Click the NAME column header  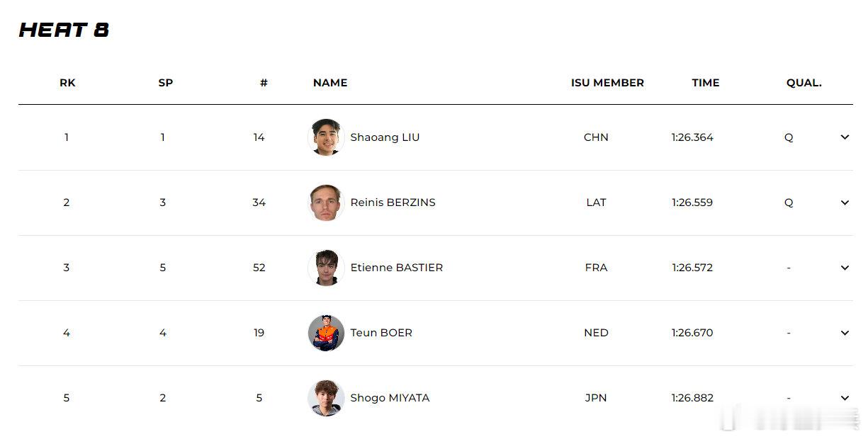click(330, 83)
